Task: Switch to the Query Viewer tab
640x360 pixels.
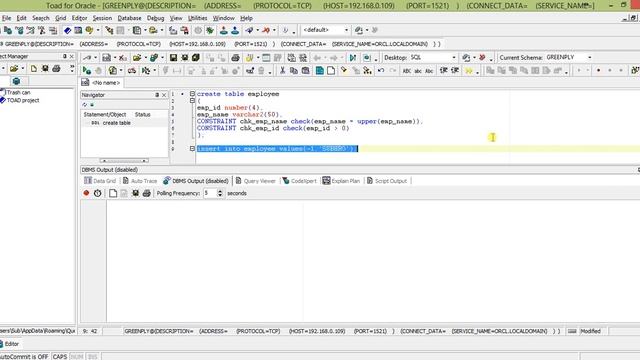Action: coord(256,181)
